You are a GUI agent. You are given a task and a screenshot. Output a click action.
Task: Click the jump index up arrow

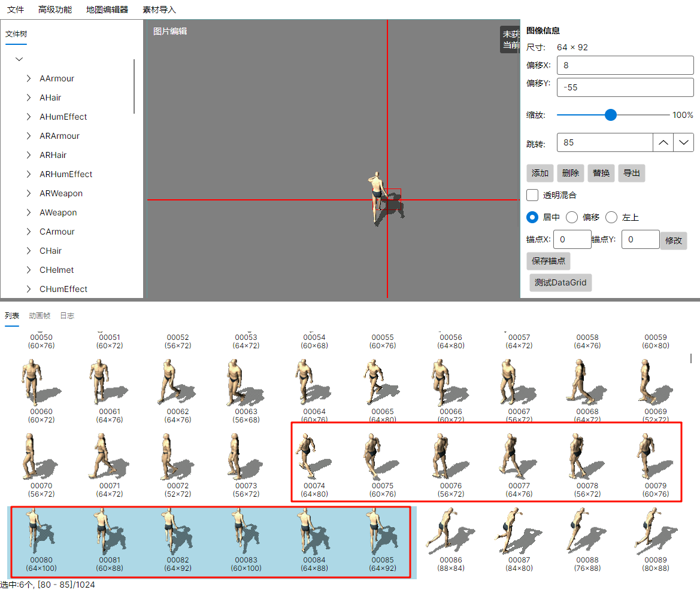(x=663, y=142)
